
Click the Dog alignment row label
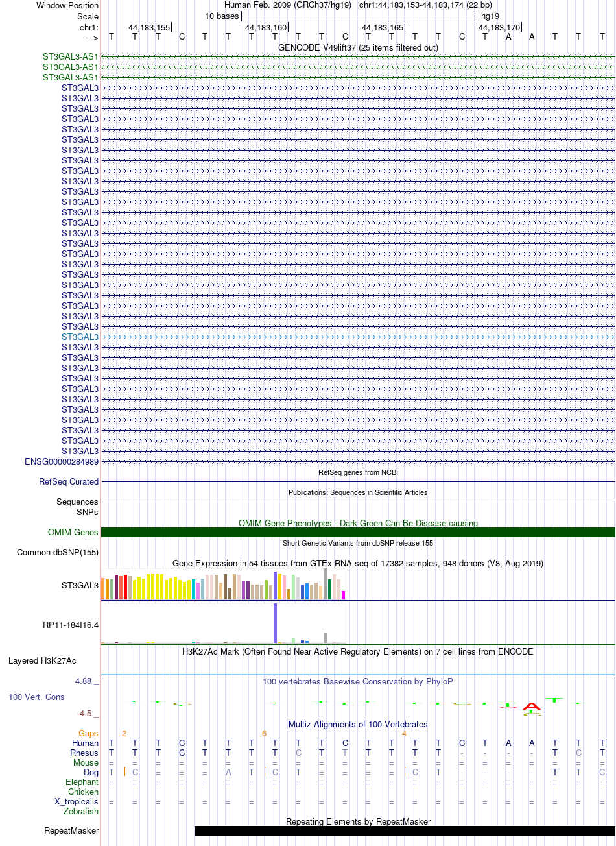coord(91,772)
